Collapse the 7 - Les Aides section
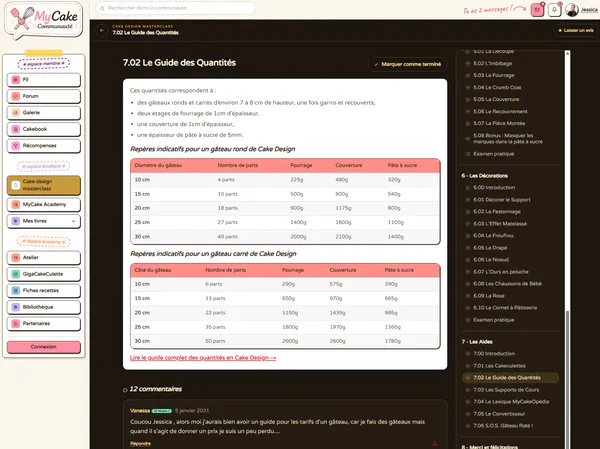This screenshot has width=600, height=449. pyautogui.click(x=477, y=341)
